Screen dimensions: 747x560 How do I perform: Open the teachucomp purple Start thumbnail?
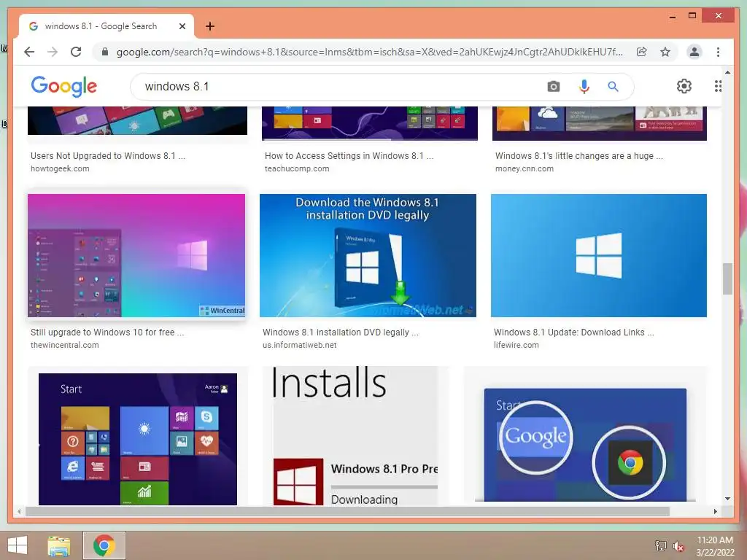pyautogui.click(x=370, y=123)
